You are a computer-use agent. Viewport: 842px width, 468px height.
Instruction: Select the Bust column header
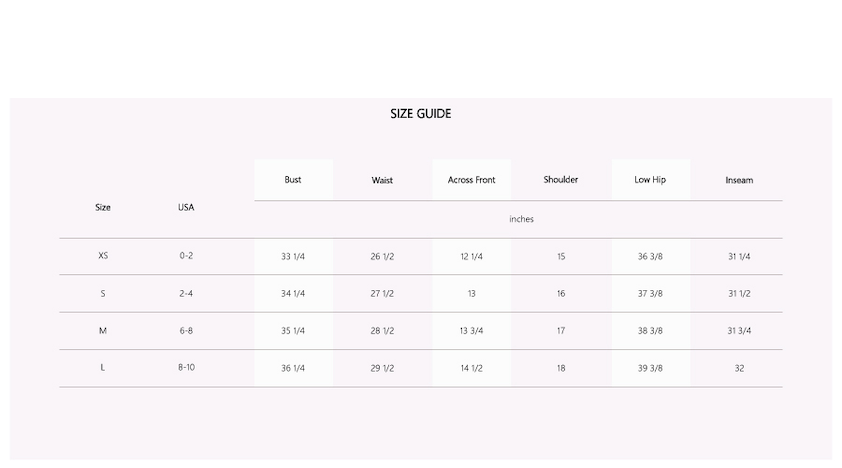(293, 180)
